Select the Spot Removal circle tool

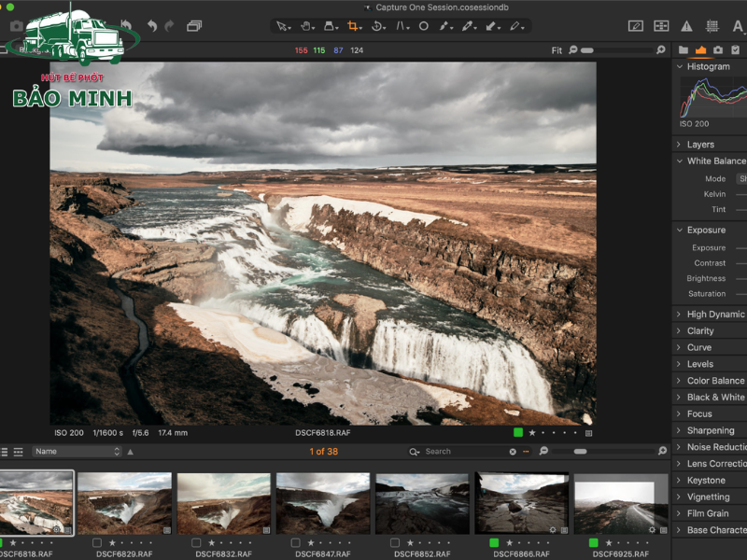tap(422, 26)
